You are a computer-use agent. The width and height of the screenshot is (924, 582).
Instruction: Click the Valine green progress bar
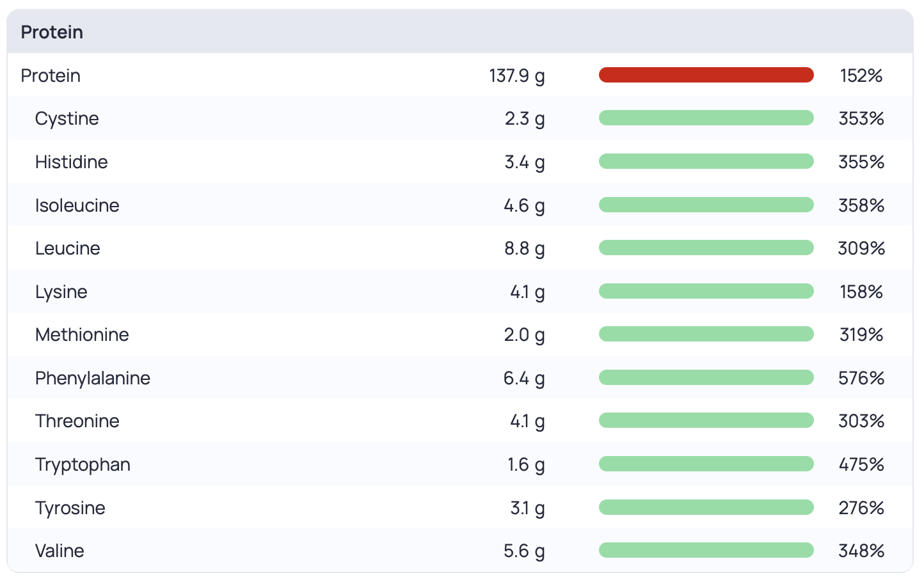click(x=706, y=551)
